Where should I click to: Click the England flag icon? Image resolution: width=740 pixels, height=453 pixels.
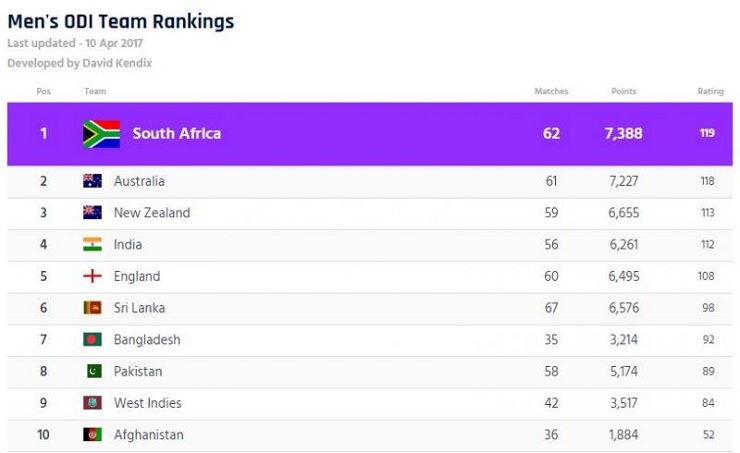(x=92, y=277)
